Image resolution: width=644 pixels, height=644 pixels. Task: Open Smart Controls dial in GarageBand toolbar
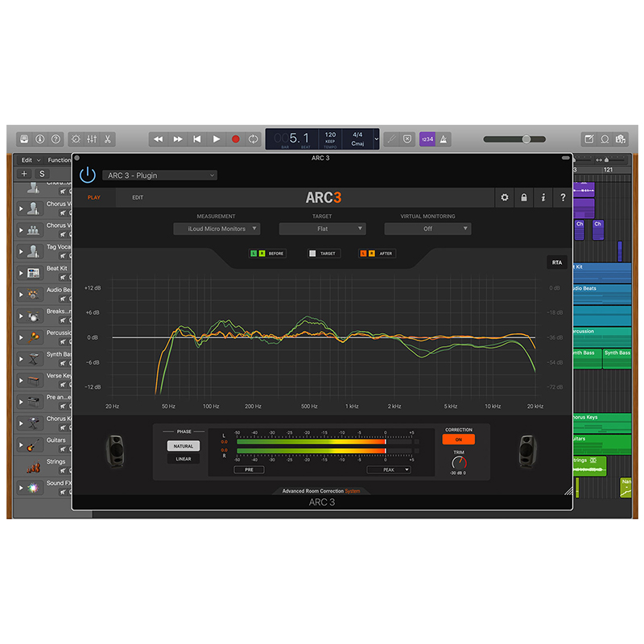pyautogui.click(x=76, y=139)
